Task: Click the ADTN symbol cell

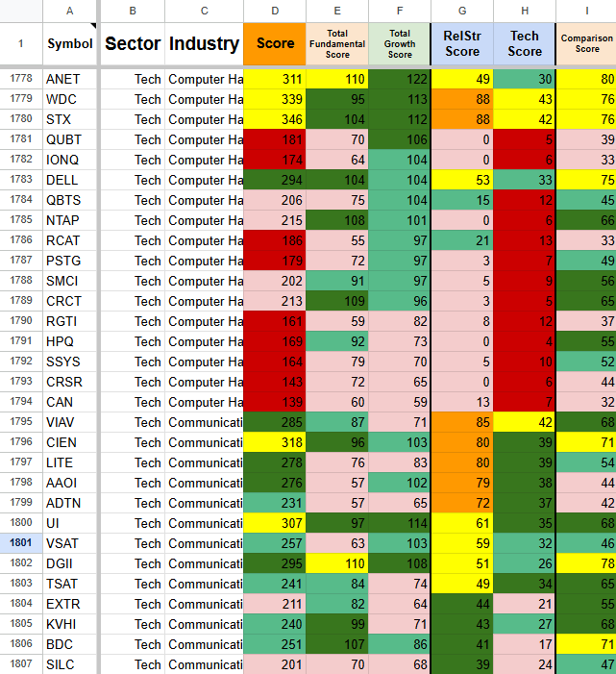Action: coord(69,504)
